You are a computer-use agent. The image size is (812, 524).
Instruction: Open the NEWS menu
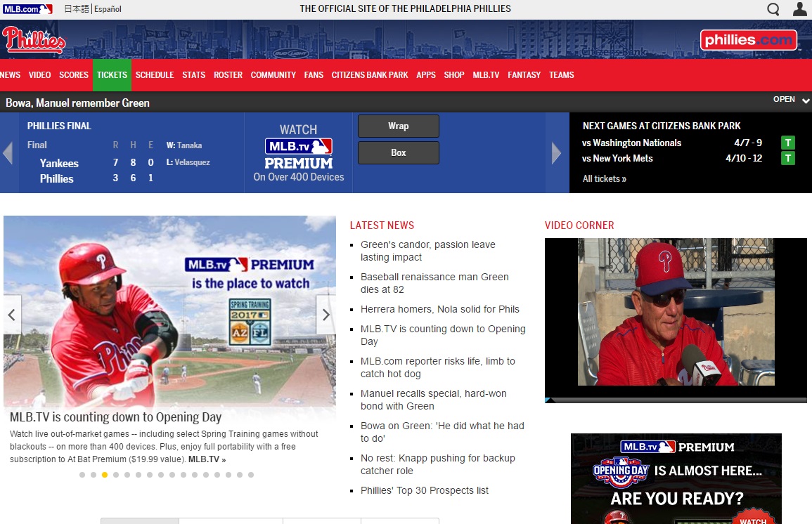click(11, 75)
